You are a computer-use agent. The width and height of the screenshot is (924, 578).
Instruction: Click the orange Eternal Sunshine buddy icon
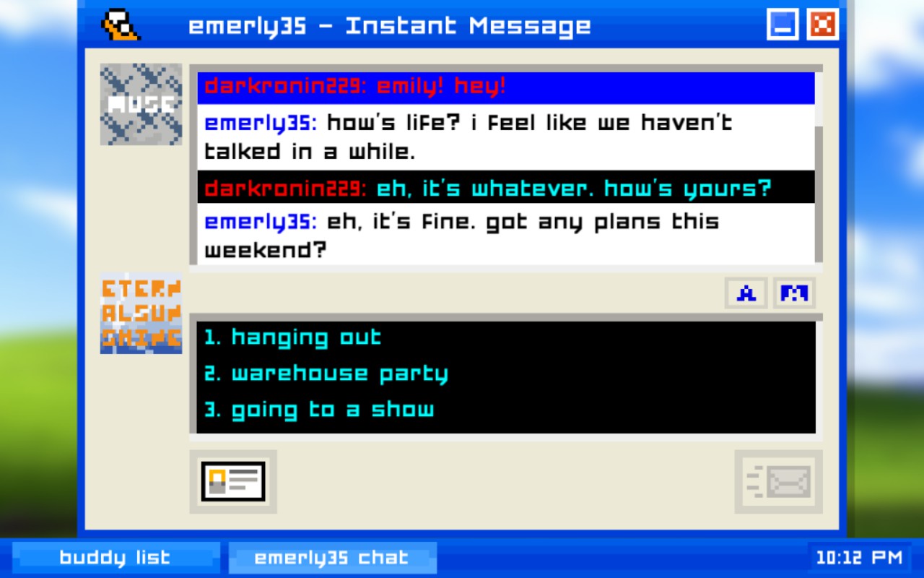(141, 313)
